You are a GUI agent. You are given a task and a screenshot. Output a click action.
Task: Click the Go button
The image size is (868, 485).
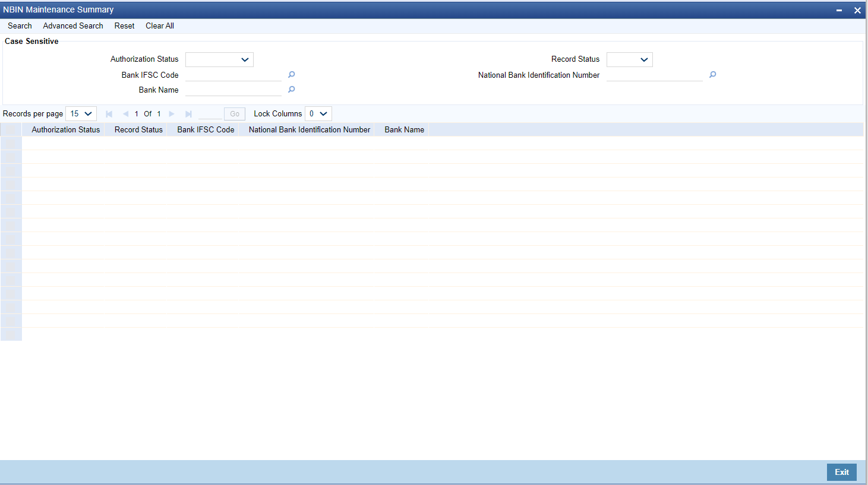coord(235,114)
